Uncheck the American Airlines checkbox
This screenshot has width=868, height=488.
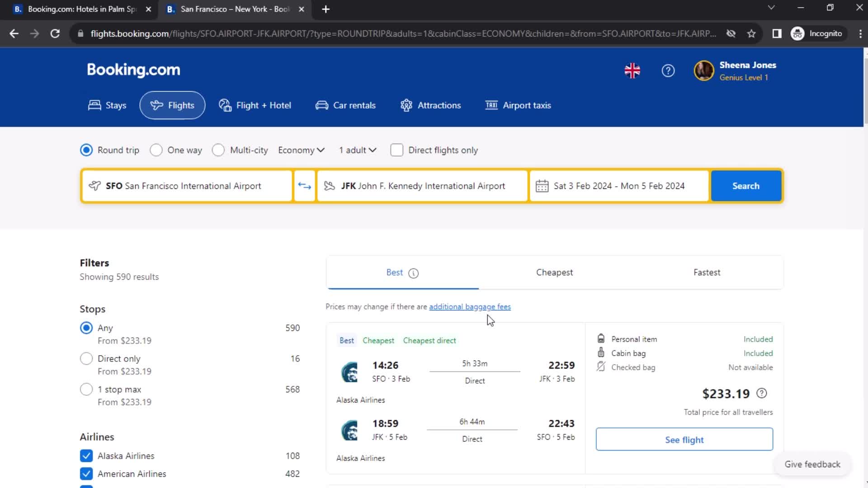tap(86, 474)
